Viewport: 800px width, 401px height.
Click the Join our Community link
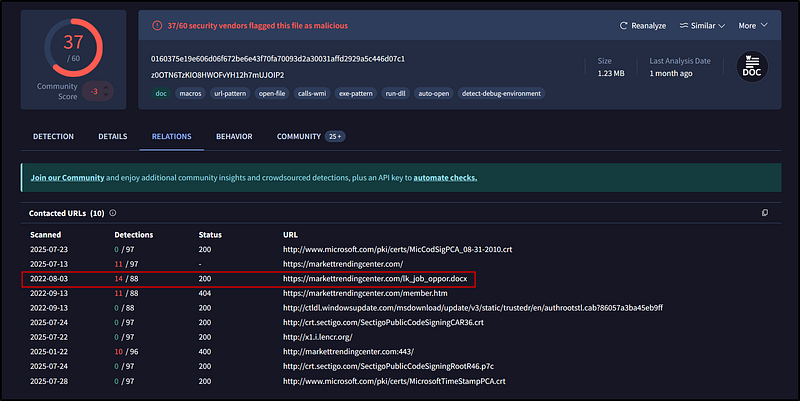point(67,178)
